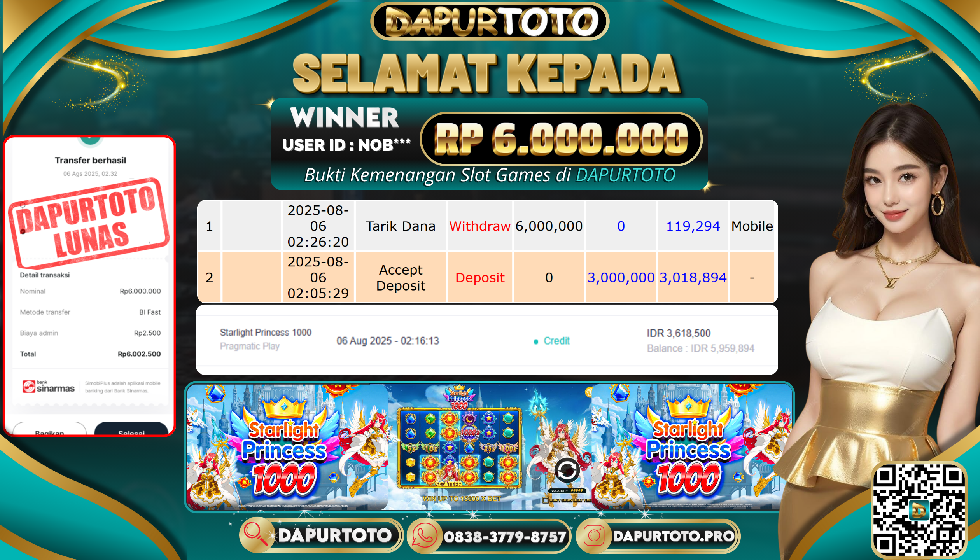Image resolution: width=980 pixels, height=560 pixels.
Task: Select the Selesai button
Action: [131, 429]
